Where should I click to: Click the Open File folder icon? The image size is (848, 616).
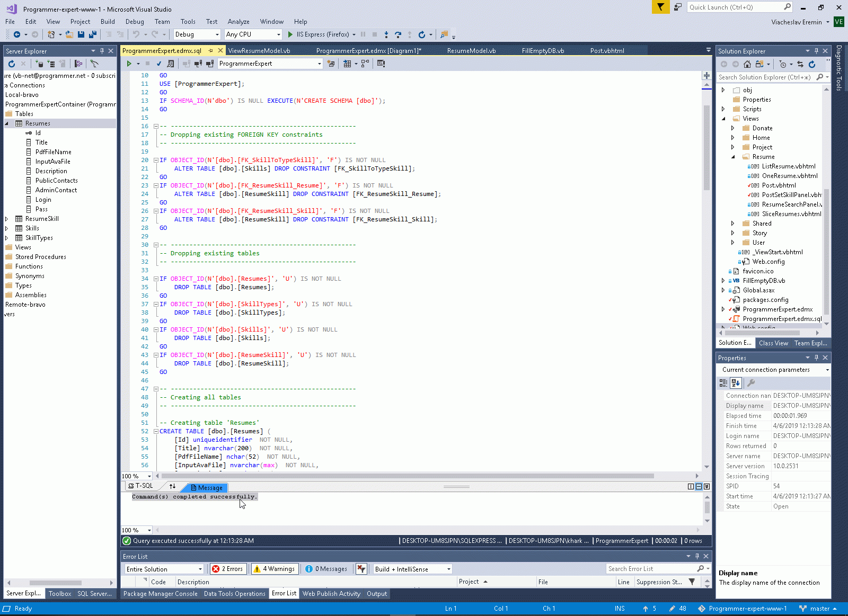[x=69, y=34]
